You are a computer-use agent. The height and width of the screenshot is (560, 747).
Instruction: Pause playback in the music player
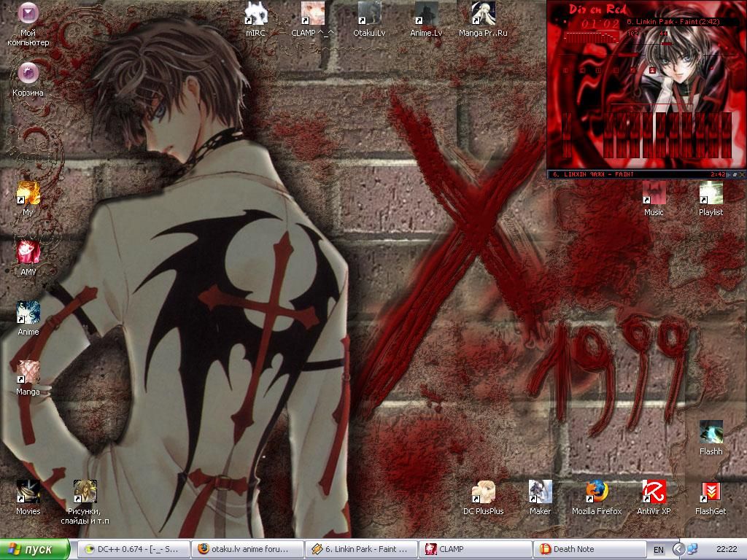point(598,71)
